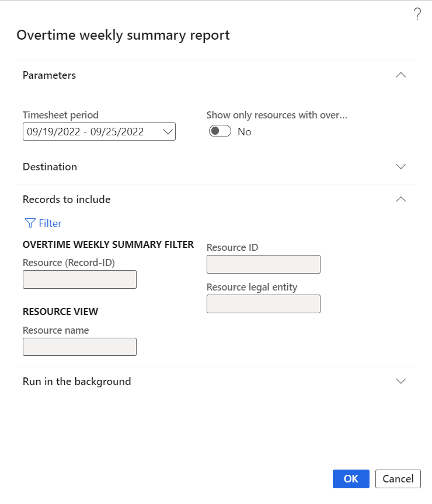Collapse Records to include section chevron
This screenshot has width=432, height=504.
[x=400, y=199]
